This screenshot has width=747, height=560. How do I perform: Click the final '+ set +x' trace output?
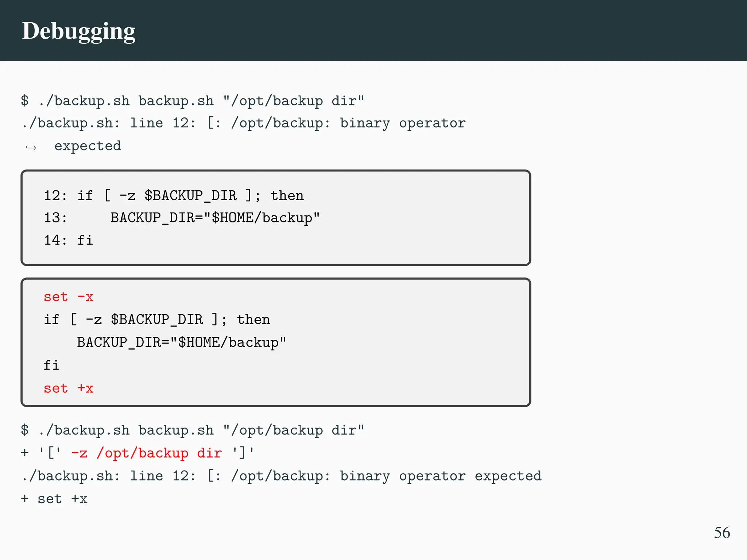pos(55,499)
